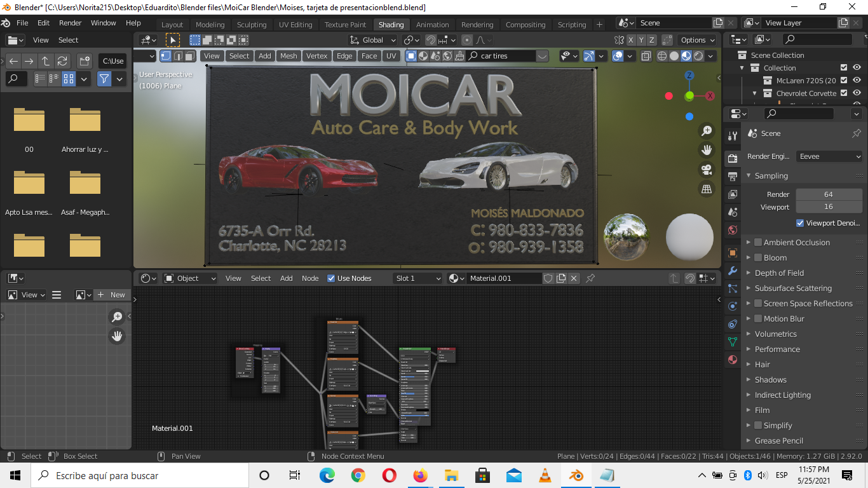The width and height of the screenshot is (868, 488).
Task: Switch file browser to thumbnail view
Action: point(69,79)
